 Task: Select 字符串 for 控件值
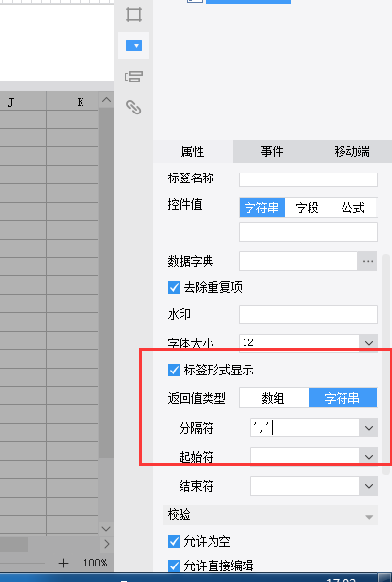pyautogui.click(x=262, y=208)
